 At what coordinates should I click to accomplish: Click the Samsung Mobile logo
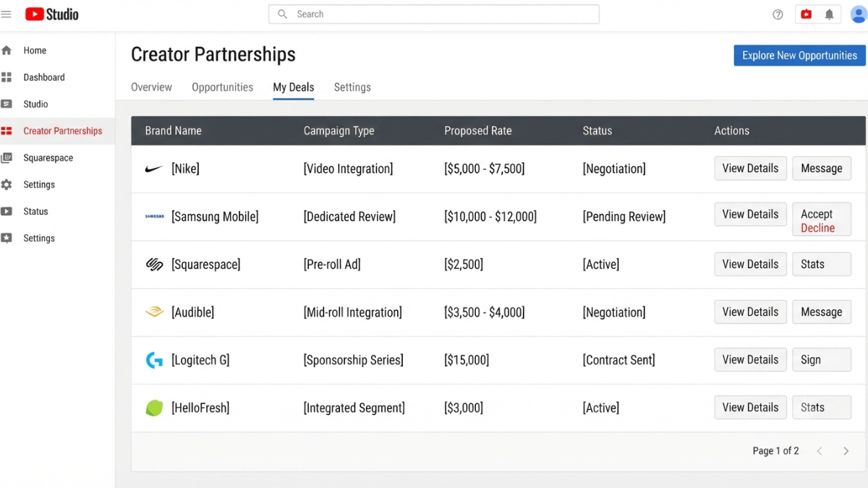(x=154, y=216)
